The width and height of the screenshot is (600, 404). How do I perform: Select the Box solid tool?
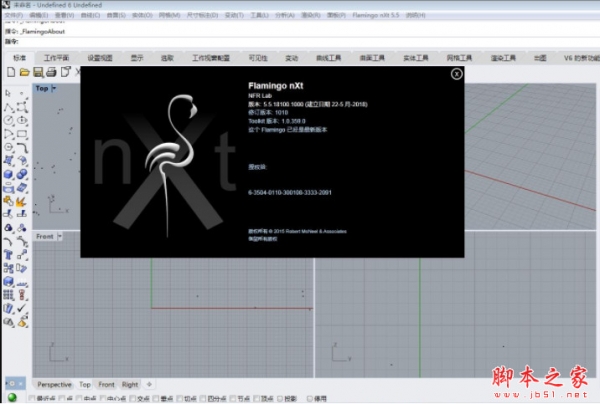click(x=8, y=174)
